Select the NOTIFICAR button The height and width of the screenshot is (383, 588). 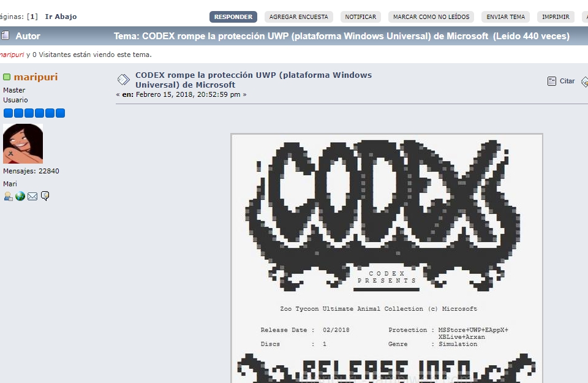tap(360, 17)
